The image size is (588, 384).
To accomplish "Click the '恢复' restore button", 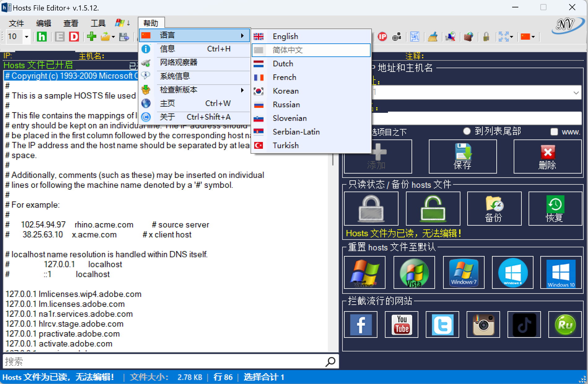I will pyautogui.click(x=555, y=208).
